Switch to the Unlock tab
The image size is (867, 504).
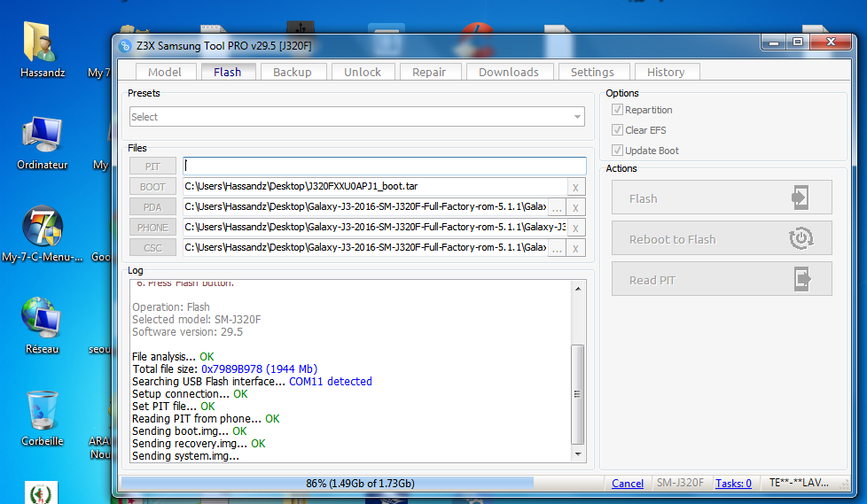(363, 72)
